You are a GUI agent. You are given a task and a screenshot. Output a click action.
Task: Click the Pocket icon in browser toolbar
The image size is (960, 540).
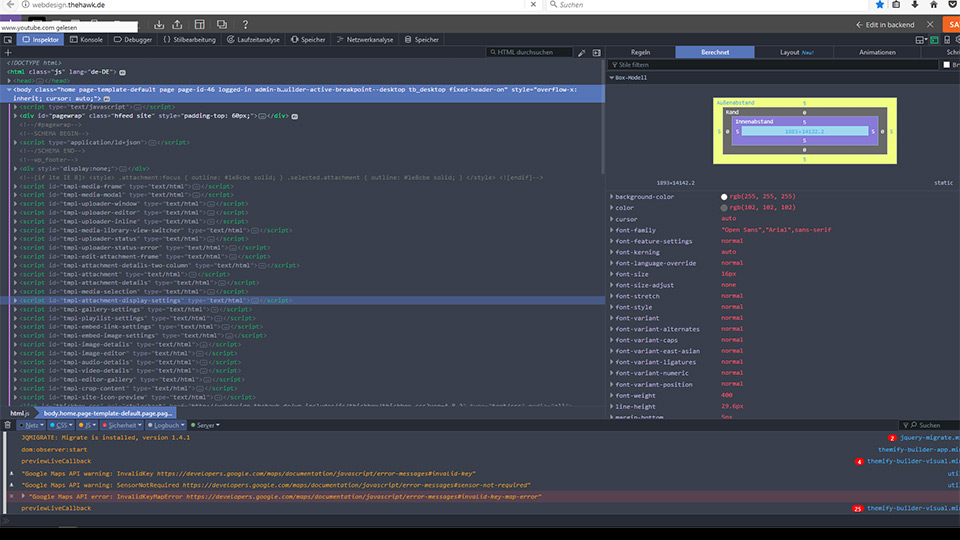[x=953, y=5]
